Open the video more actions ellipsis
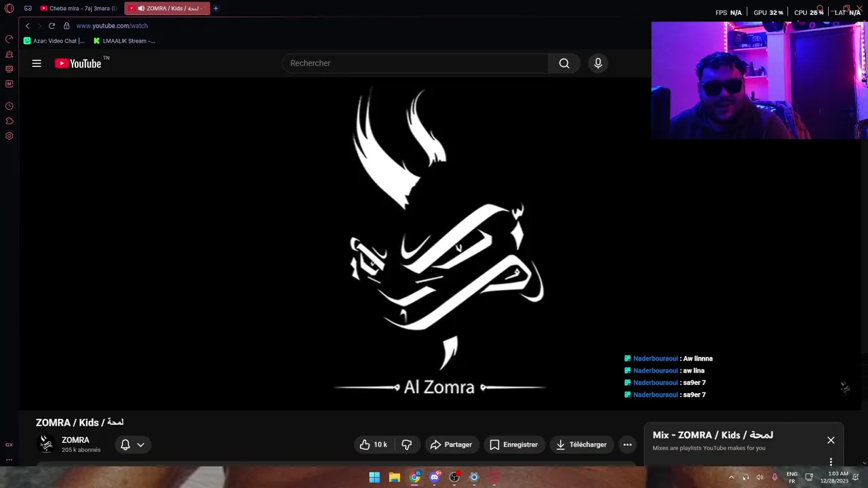The width and height of the screenshot is (868, 488). [627, 445]
